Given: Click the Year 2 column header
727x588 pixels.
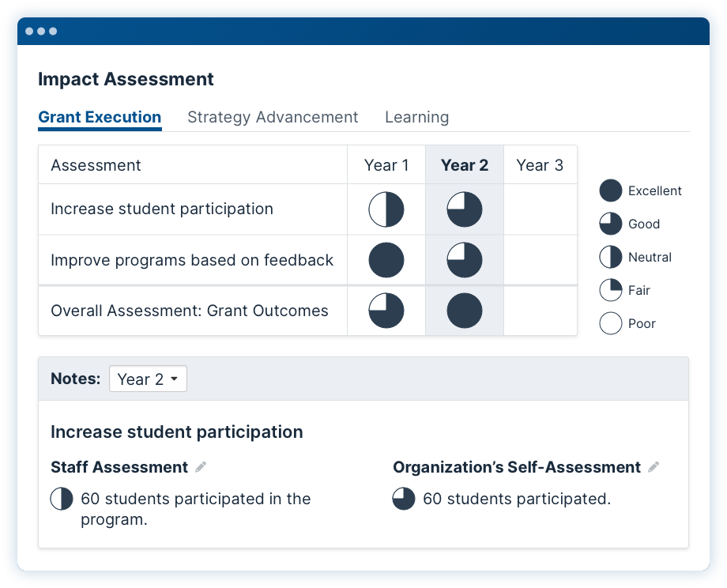Looking at the screenshot, I should click(464, 165).
